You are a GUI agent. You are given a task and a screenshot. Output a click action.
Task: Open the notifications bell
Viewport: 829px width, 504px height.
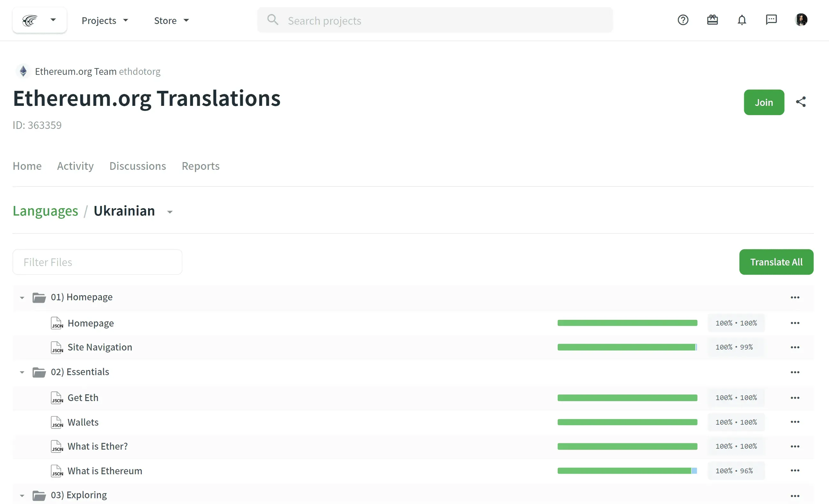coord(742,20)
